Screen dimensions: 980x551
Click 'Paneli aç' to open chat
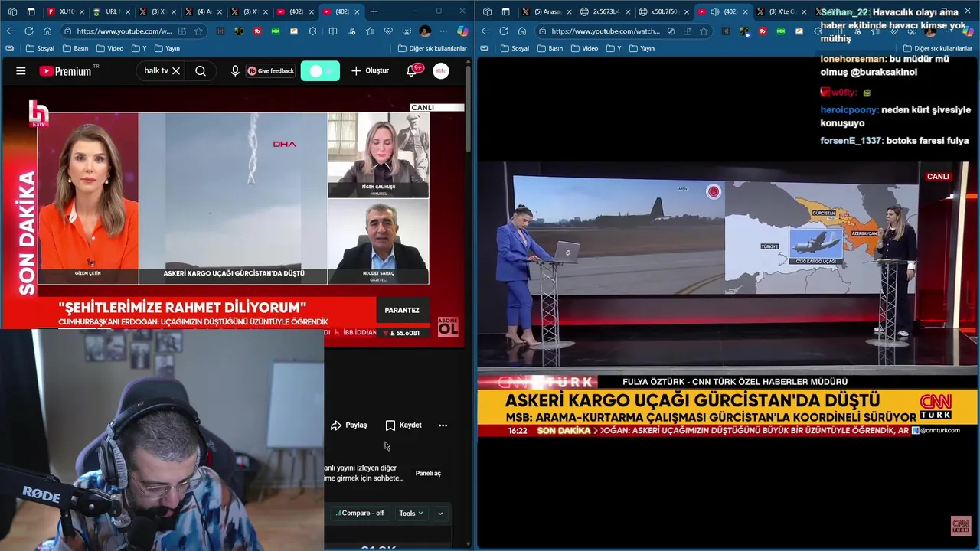click(x=428, y=474)
